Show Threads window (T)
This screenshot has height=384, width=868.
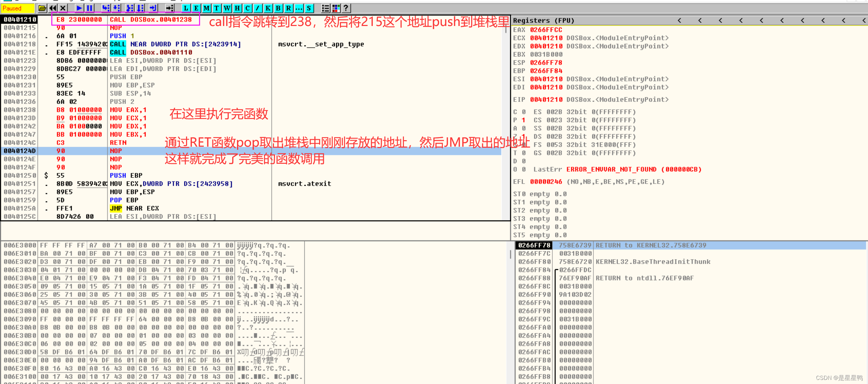click(216, 8)
